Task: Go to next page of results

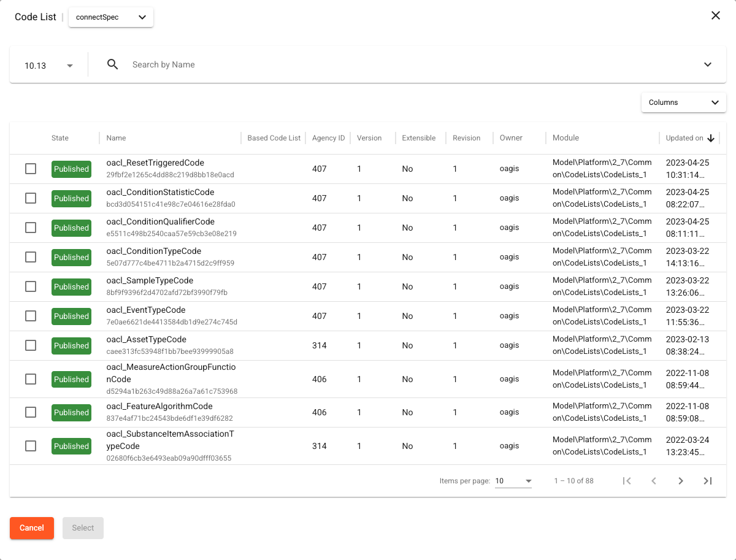Action: pyautogui.click(x=681, y=481)
